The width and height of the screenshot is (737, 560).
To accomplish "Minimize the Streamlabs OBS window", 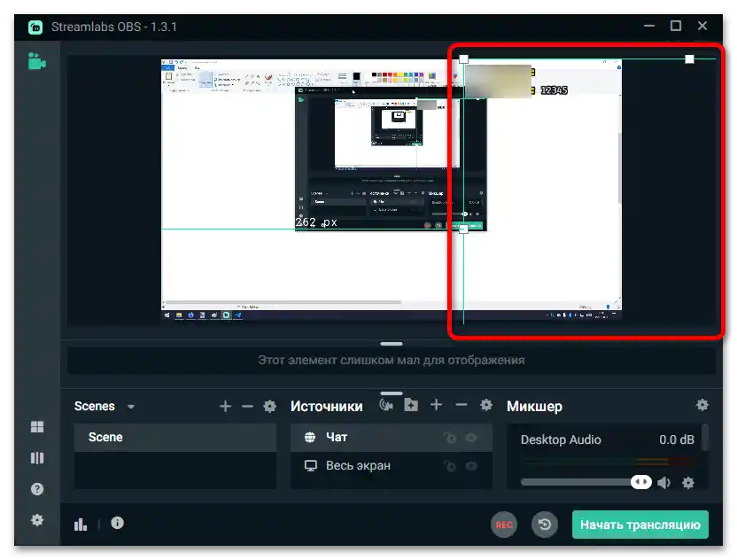I will tap(649, 26).
